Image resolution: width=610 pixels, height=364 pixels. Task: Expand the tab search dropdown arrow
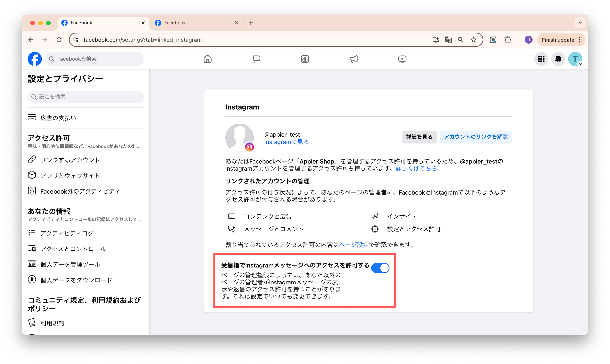click(580, 23)
